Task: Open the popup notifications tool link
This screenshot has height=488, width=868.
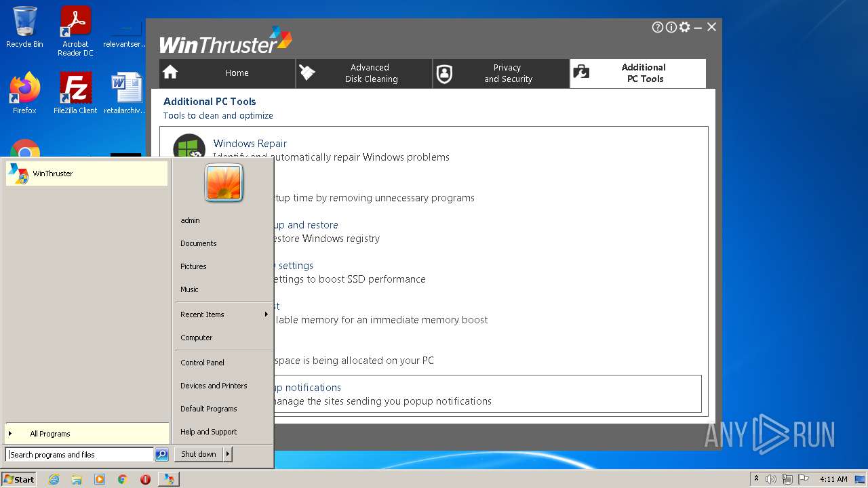Action: pos(307,388)
